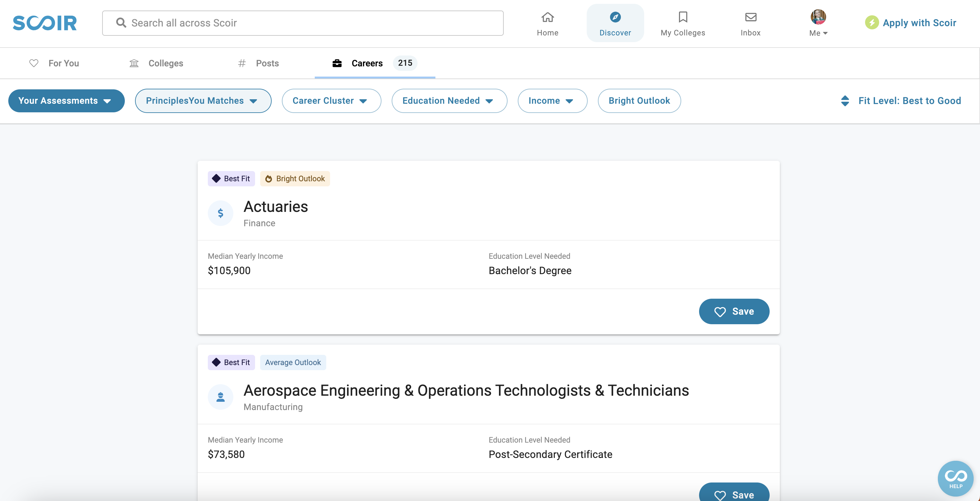Image resolution: width=980 pixels, height=501 pixels.
Task: Select the Careers tab
Action: click(367, 63)
